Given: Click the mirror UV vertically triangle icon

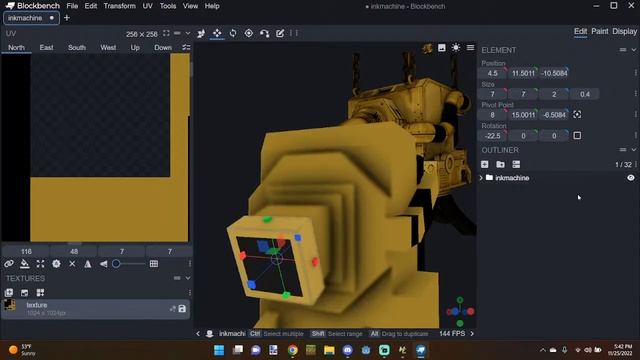Looking at the screenshot, I should [x=104, y=264].
